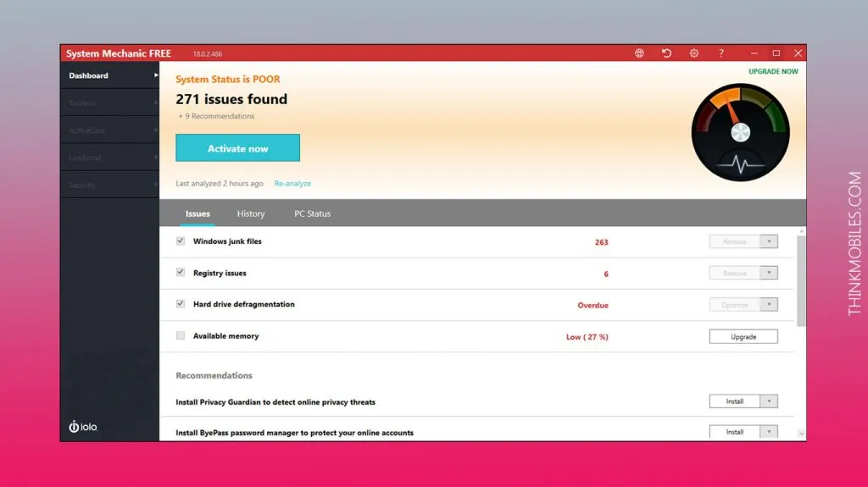Click the heartbeat pulse icon under the gauge

pyautogui.click(x=740, y=164)
